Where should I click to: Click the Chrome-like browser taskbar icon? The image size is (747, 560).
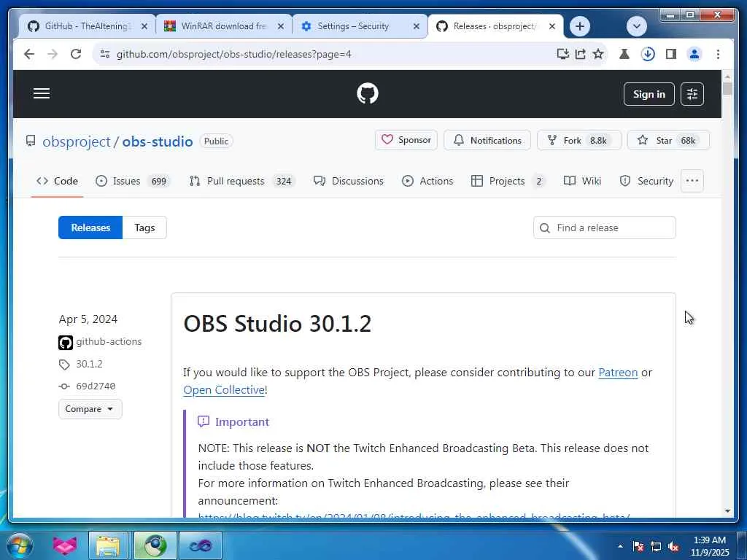155,545
